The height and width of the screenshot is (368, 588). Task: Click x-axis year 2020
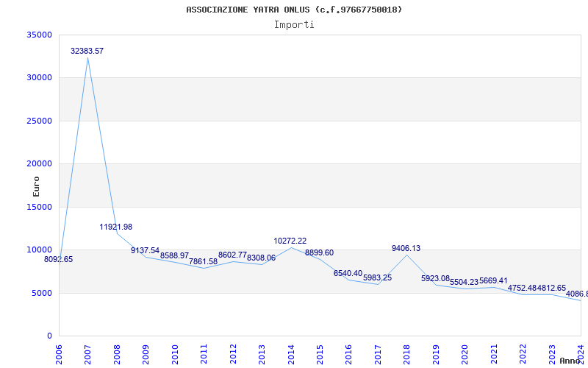[465, 354]
